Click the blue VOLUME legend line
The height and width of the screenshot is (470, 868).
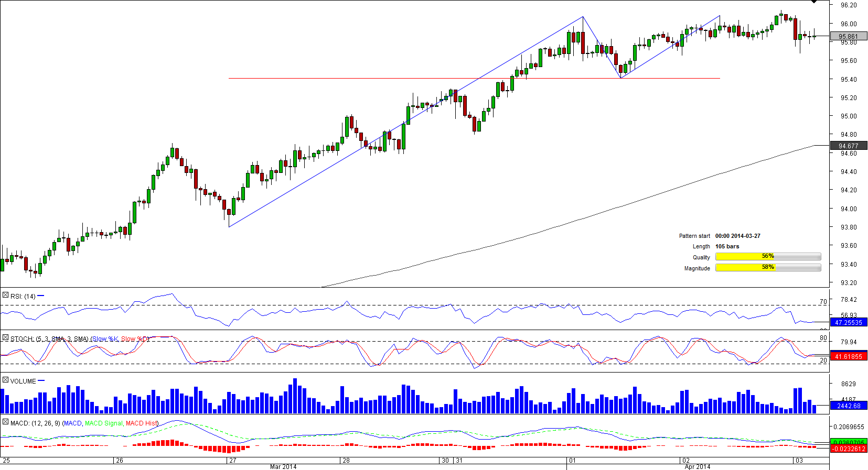pos(41,381)
